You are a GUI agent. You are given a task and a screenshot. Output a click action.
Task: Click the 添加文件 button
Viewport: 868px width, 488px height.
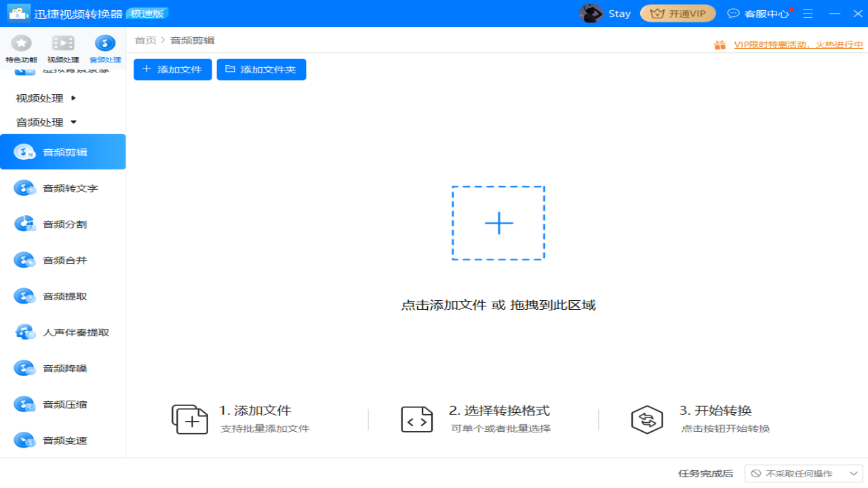pos(172,69)
